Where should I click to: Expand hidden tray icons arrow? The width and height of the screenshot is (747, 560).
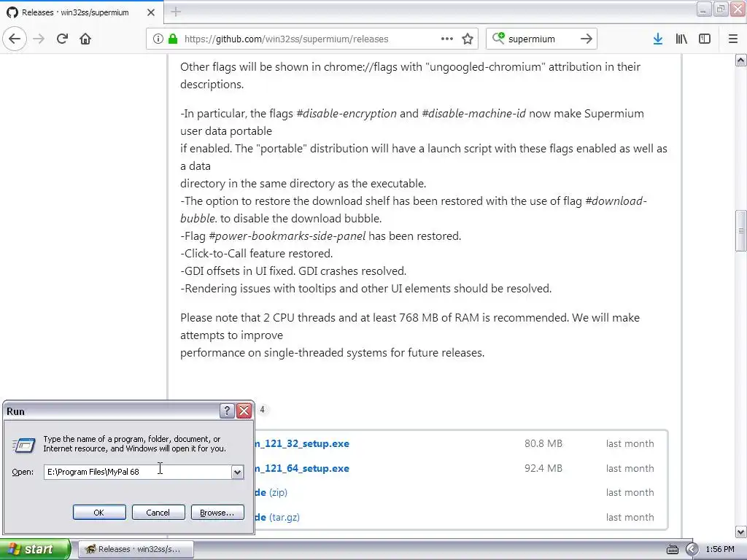coord(692,550)
